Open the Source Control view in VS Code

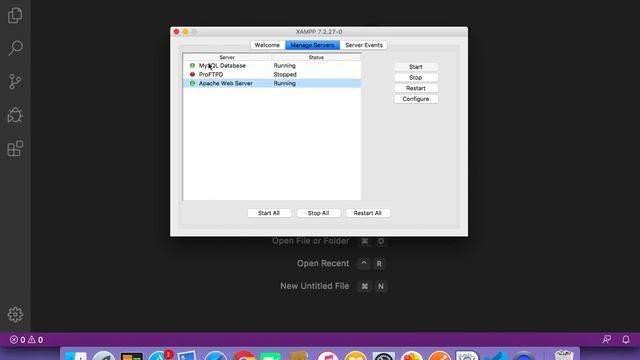(15, 82)
